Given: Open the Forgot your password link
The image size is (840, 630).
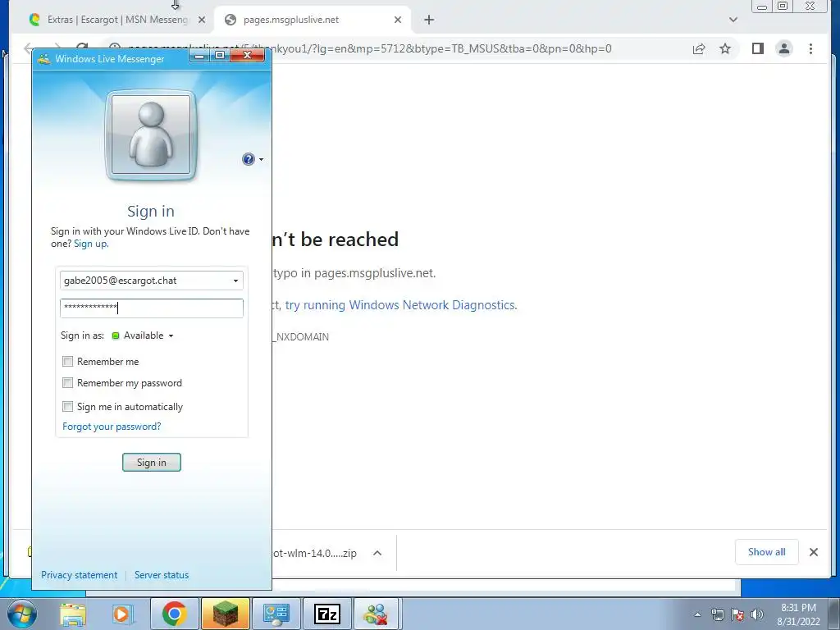Looking at the screenshot, I should 112,427.
